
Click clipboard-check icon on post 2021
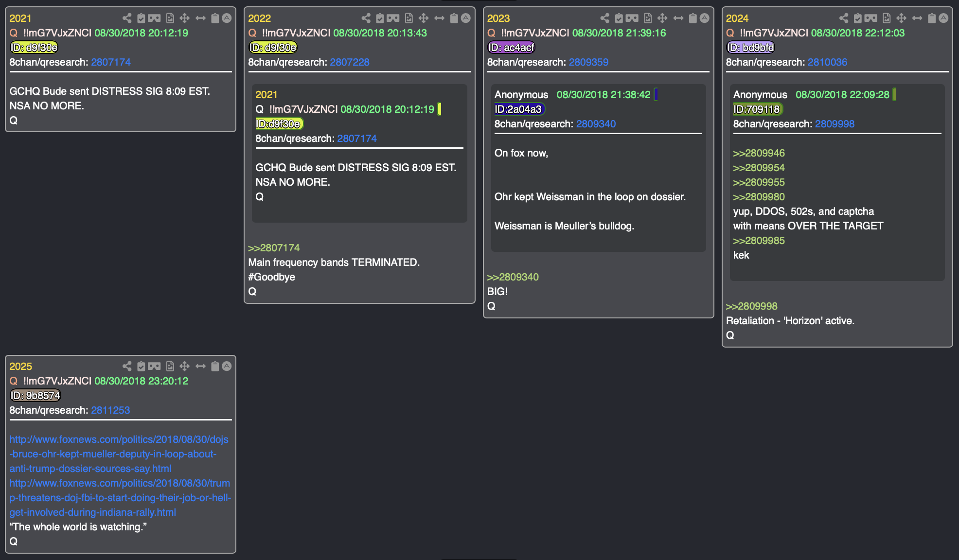141,18
